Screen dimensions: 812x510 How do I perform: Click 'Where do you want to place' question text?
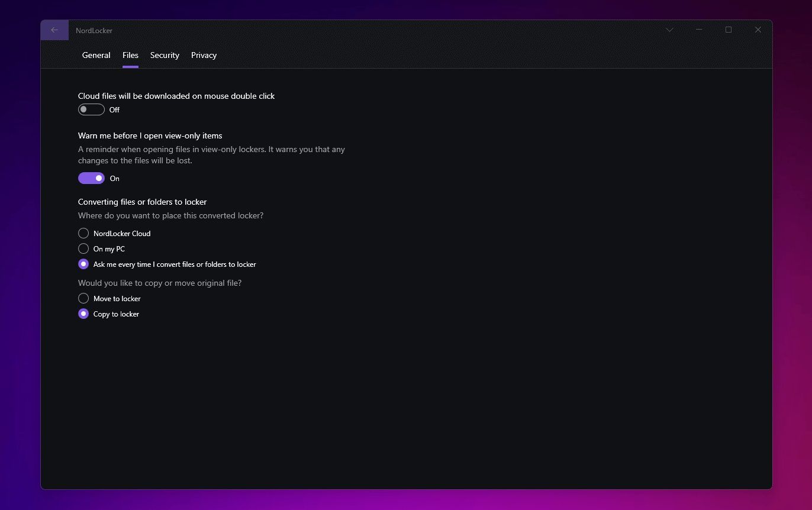click(170, 215)
